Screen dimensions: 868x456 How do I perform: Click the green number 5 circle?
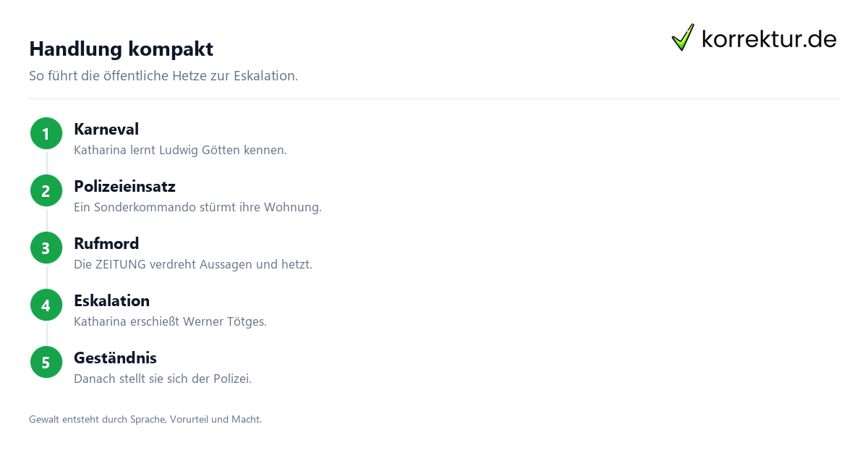point(46,363)
